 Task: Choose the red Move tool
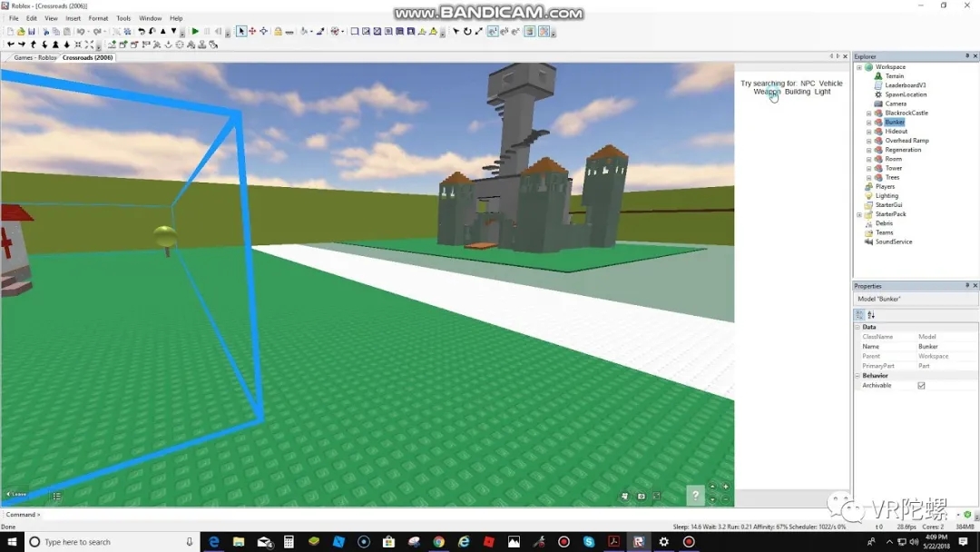click(252, 31)
